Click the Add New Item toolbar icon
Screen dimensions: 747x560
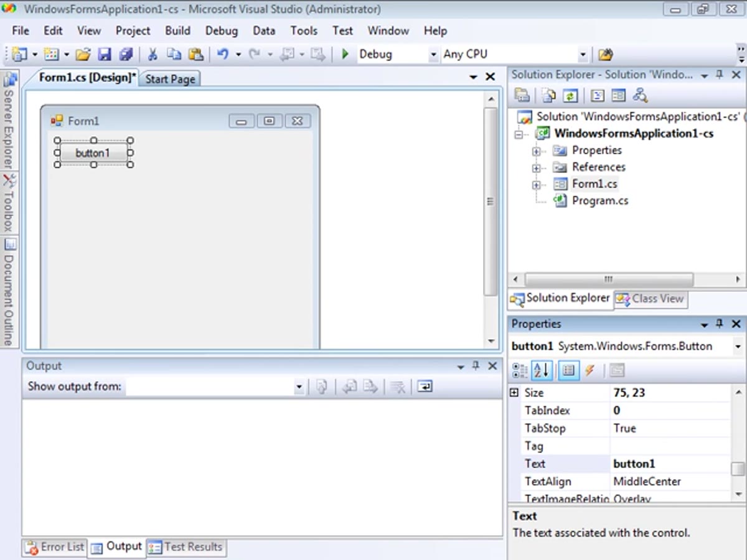click(x=52, y=55)
